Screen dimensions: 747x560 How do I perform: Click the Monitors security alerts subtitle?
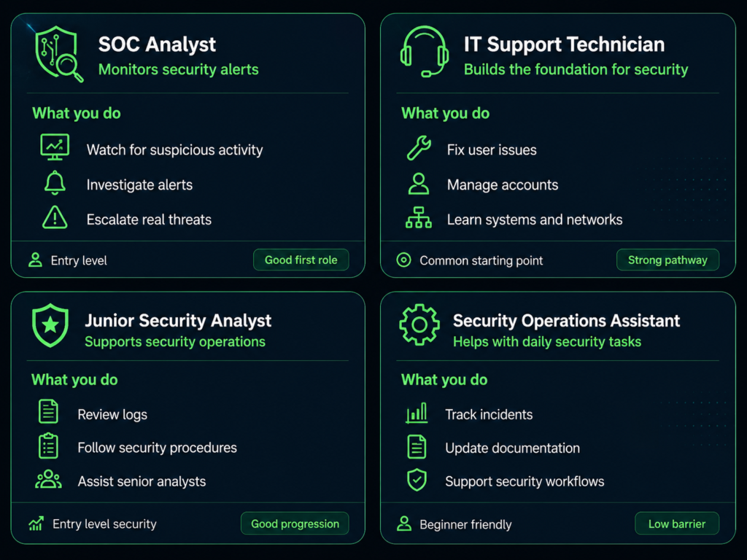pyautogui.click(x=179, y=69)
